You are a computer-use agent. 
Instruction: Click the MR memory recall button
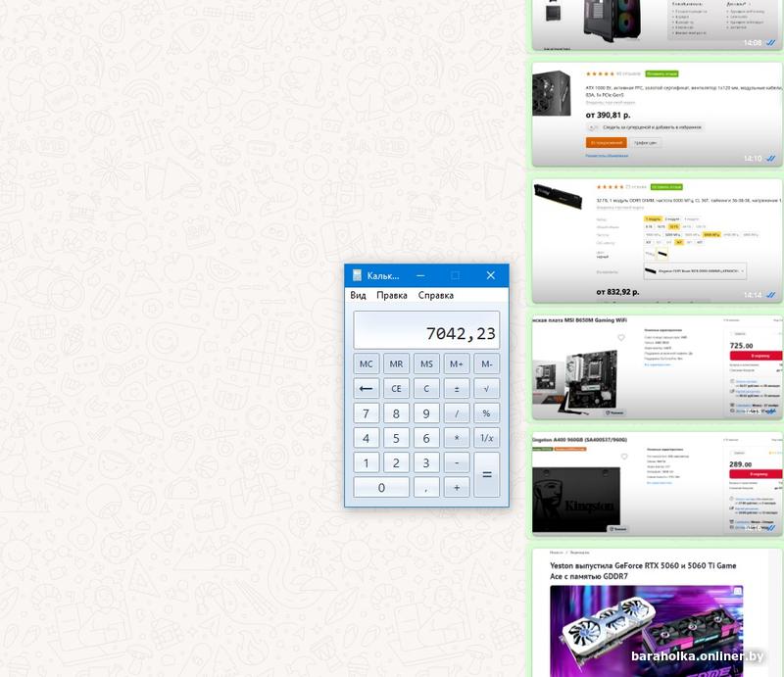pyautogui.click(x=396, y=363)
